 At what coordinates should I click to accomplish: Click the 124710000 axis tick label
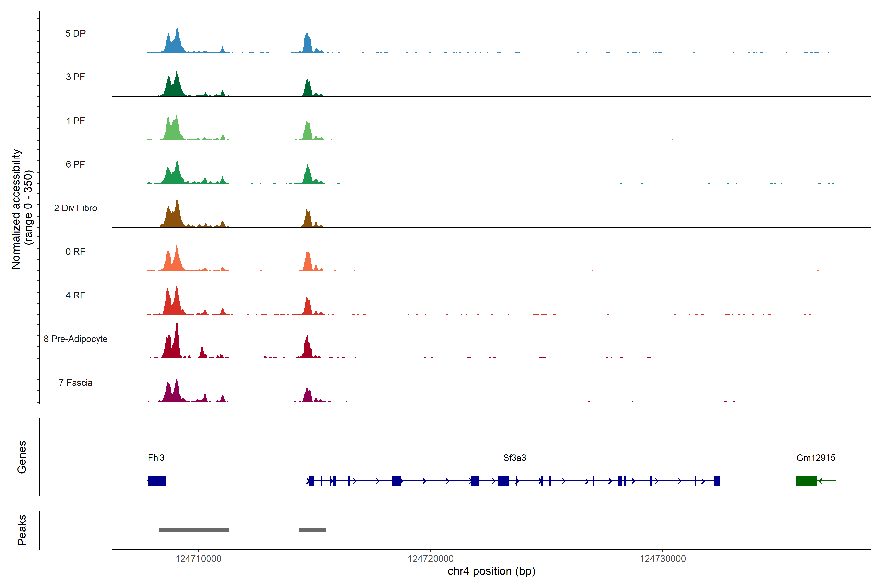(198, 559)
